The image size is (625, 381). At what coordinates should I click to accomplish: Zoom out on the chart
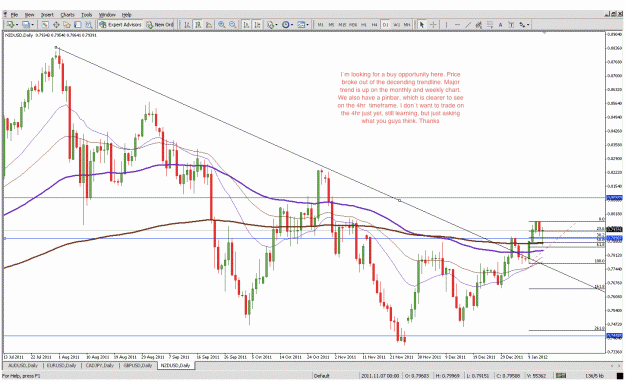click(232, 25)
